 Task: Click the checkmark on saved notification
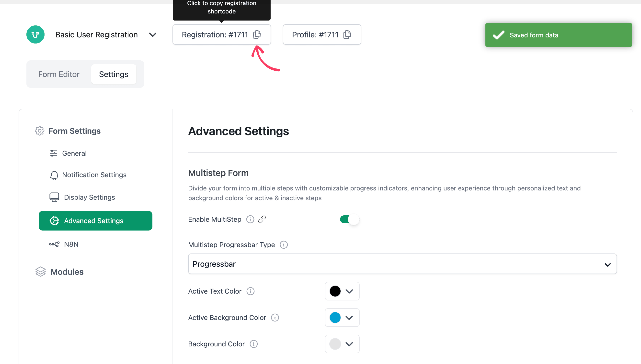pos(498,35)
